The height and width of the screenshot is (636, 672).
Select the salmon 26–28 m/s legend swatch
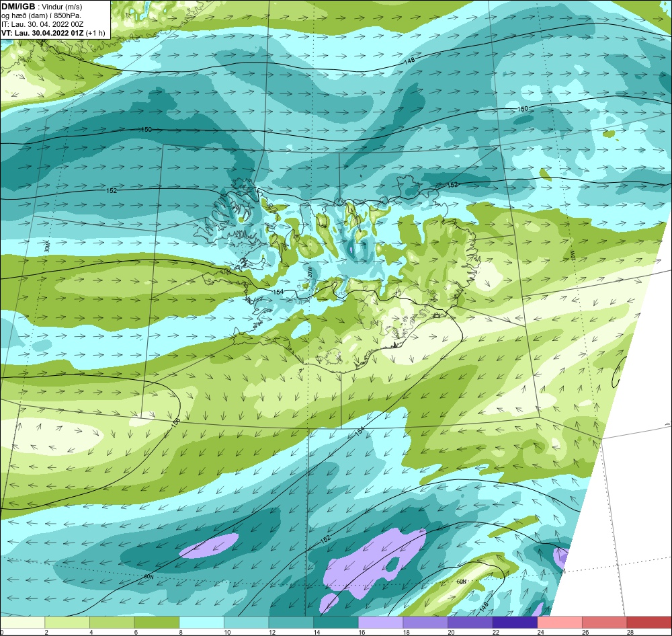604,623
